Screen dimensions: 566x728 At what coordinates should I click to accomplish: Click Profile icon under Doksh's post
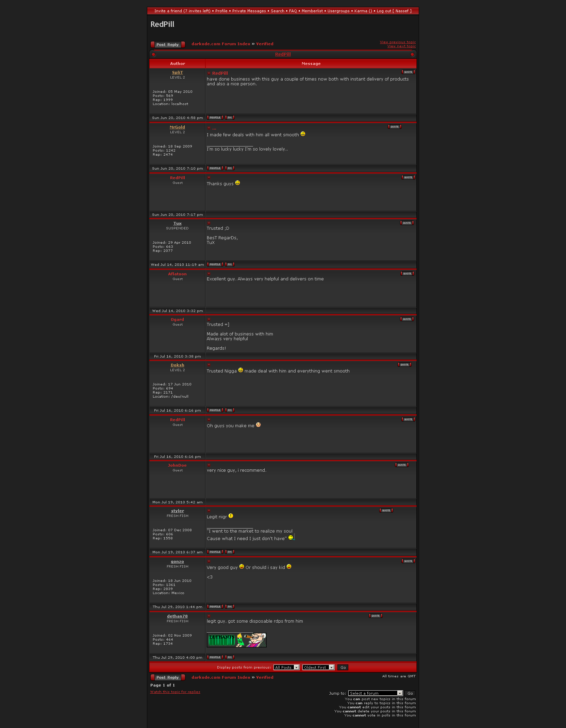(x=215, y=410)
